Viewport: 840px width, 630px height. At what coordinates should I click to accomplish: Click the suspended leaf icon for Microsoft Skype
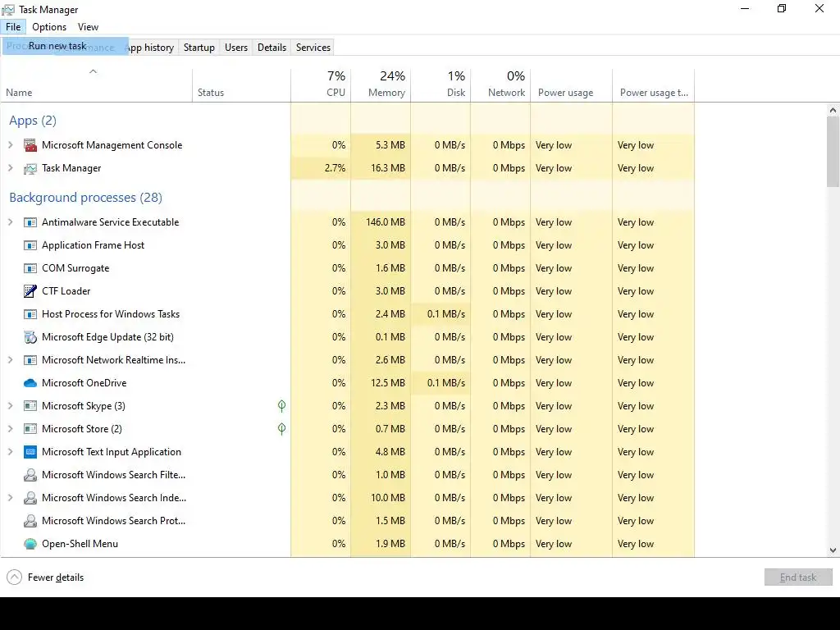tap(282, 406)
